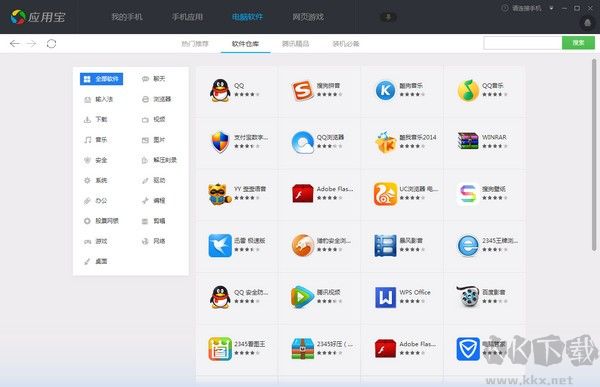Click the vertical scrollbar thumb
The height and width of the screenshot is (387, 600).
(x=594, y=155)
